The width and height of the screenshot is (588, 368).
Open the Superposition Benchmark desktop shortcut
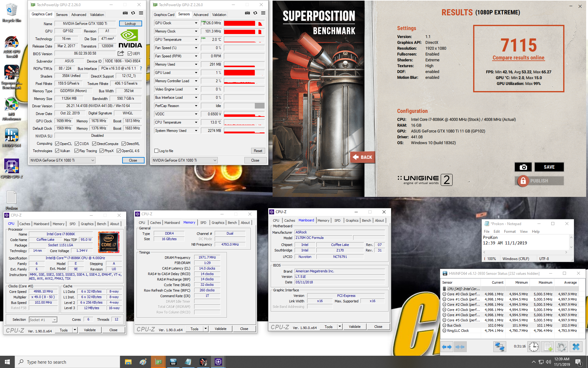click(x=12, y=77)
